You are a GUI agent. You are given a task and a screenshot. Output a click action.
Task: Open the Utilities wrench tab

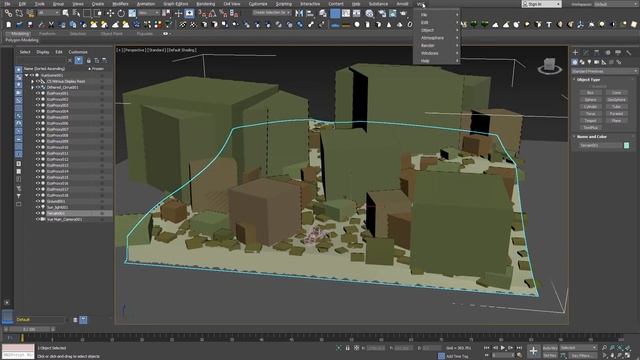[629, 53]
